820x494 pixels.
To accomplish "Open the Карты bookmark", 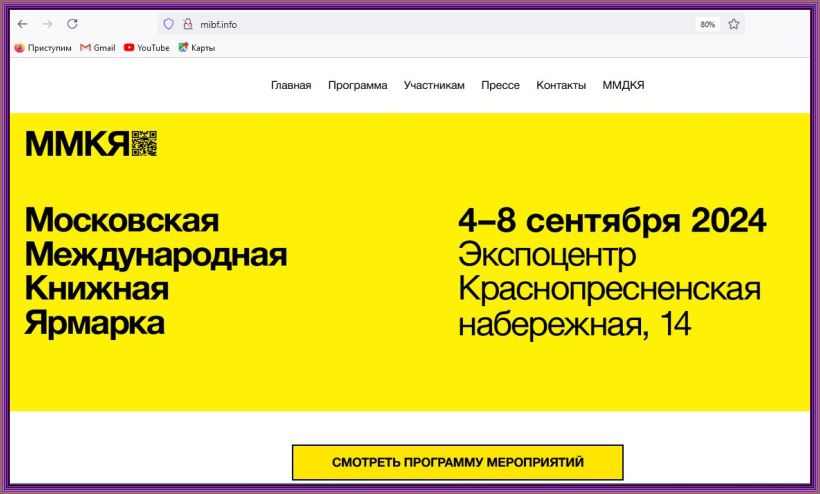I will (x=197, y=48).
